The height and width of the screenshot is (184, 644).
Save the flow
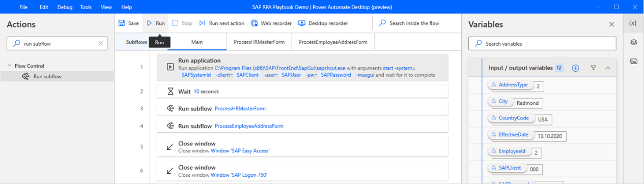pyautogui.click(x=129, y=23)
